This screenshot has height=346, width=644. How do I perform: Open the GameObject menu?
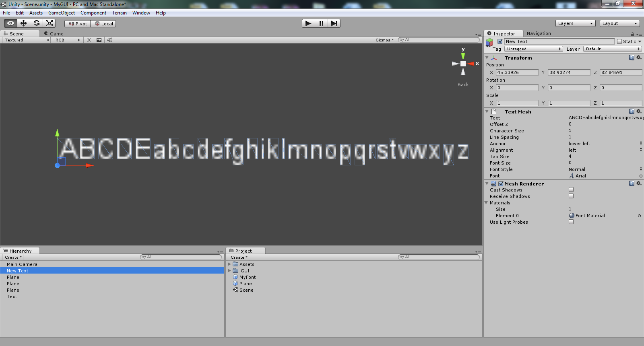[61, 13]
